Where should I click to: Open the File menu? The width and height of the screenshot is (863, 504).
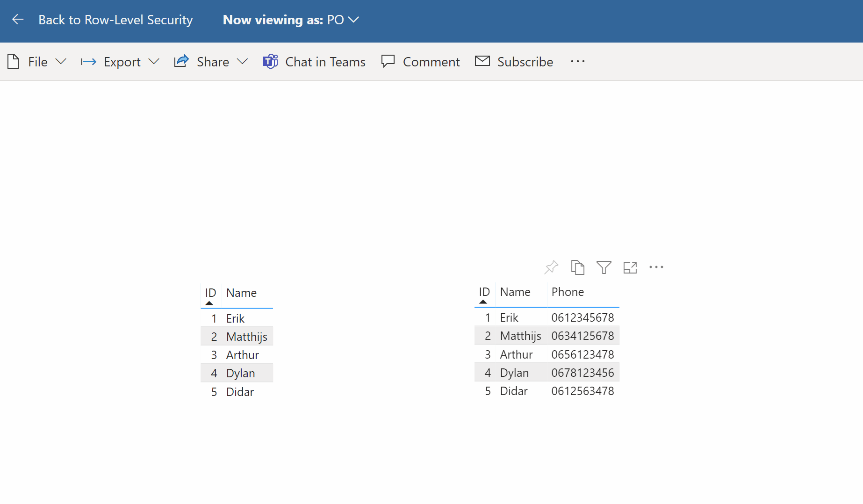[37, 62]
